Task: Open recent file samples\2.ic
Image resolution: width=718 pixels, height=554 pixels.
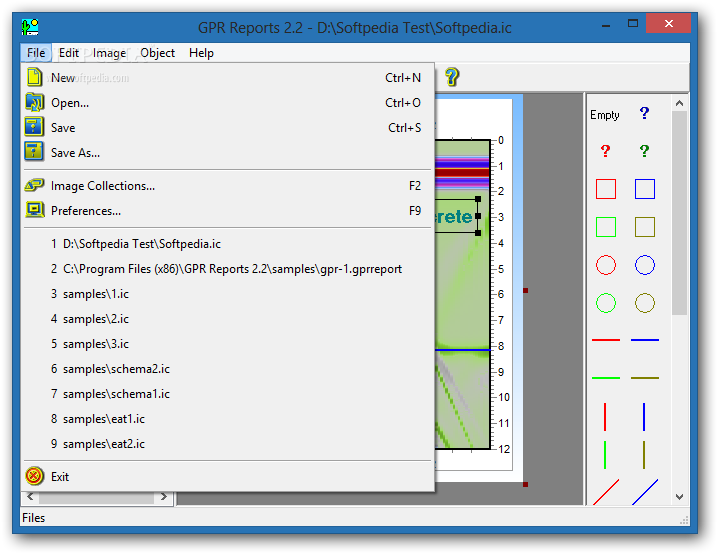Action: coord(228,319)
